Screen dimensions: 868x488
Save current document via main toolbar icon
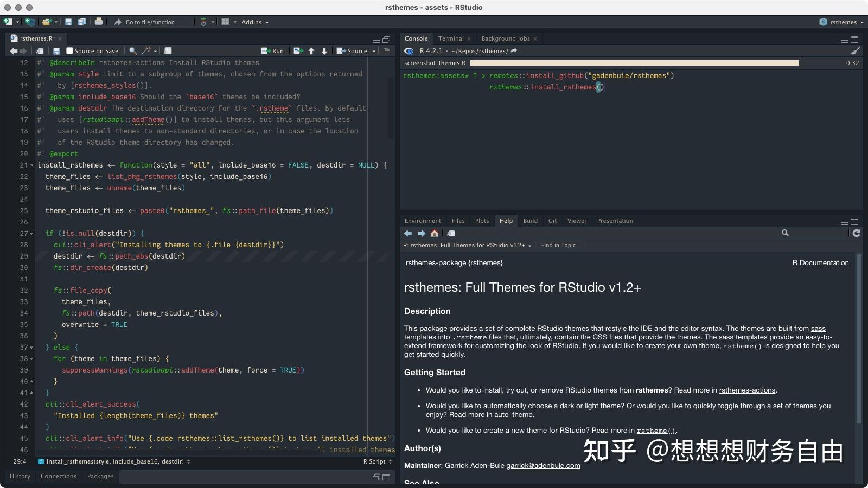point(68,22)
